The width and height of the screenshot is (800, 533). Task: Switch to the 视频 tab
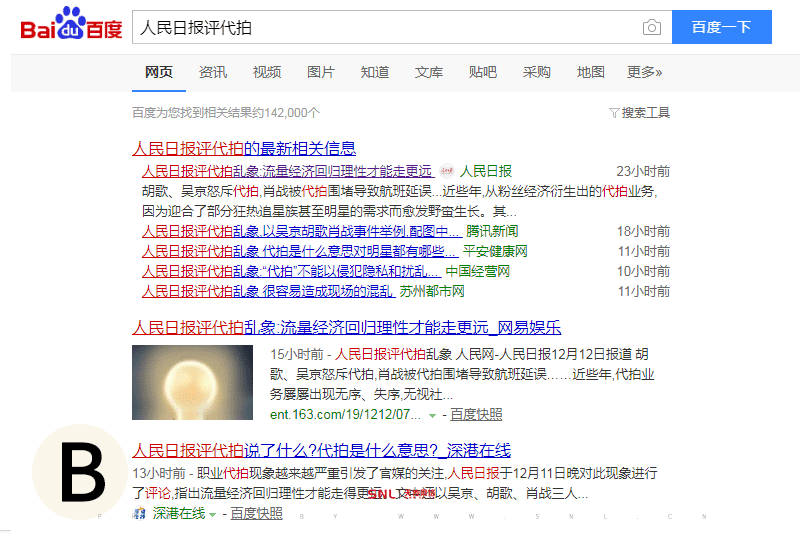(267, 72)
